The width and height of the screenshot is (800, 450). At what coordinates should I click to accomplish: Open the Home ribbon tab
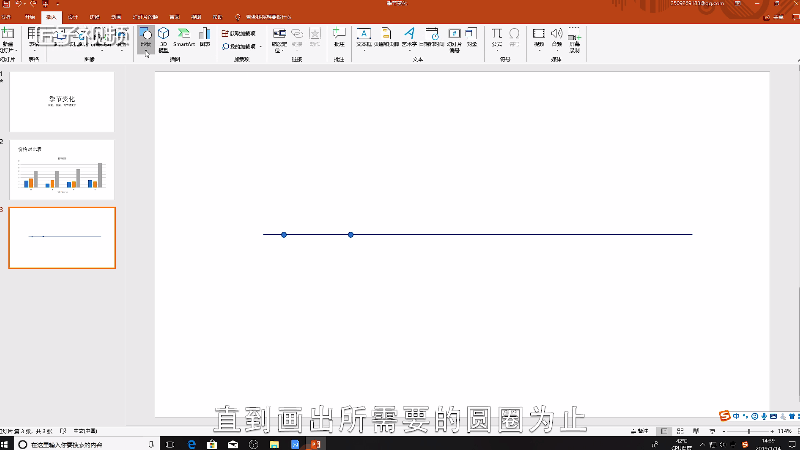[30, 17]
